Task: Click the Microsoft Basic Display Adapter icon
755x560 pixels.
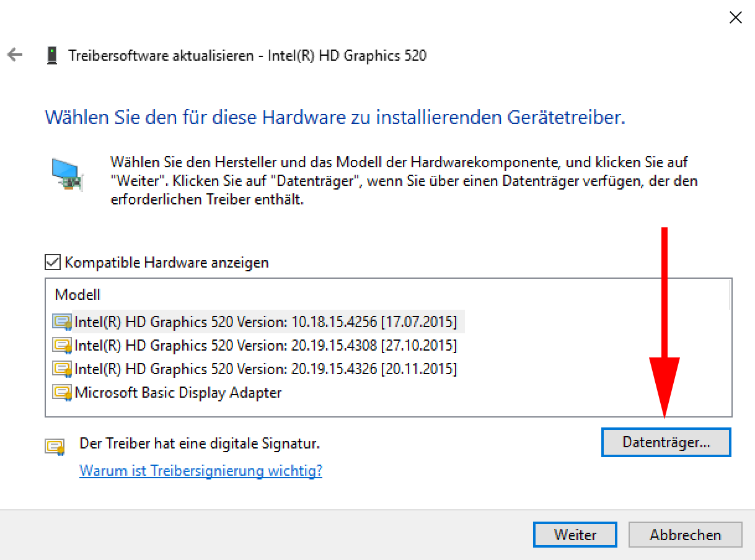Action: (x=63, y=392)
